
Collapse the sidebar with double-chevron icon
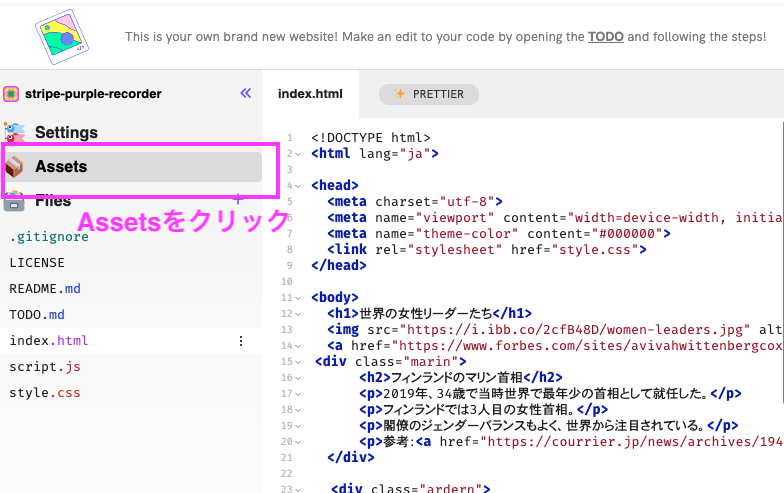pos(246,93)
